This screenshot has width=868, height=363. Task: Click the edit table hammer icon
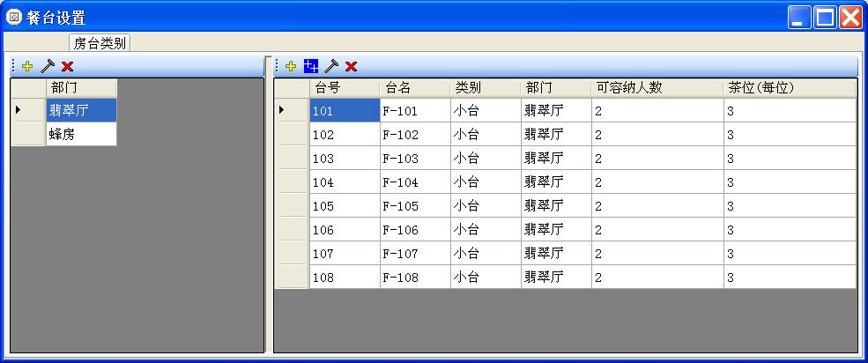click(331, 66)
